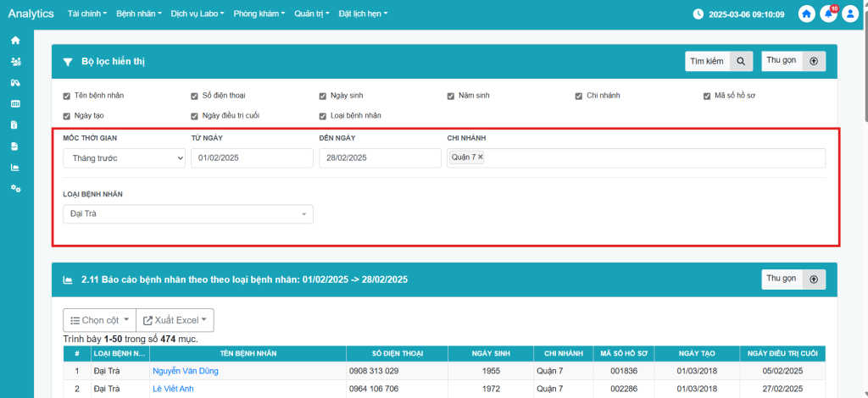
Task: Disable the Mã số hồ sơ checkbox
Action: tap(707, 96)
